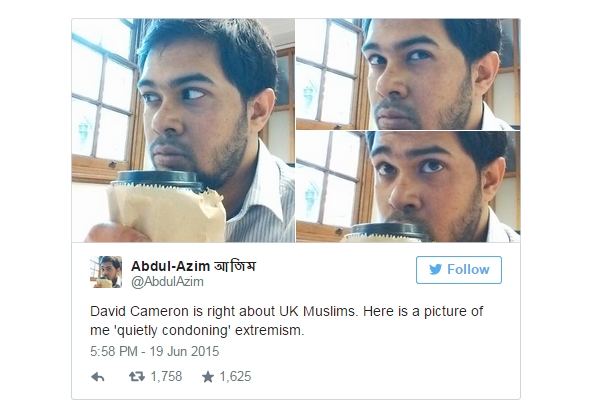Click the tweet text about David Cameron
This screenshot has width=600, height=412.
tap(287, 321)
